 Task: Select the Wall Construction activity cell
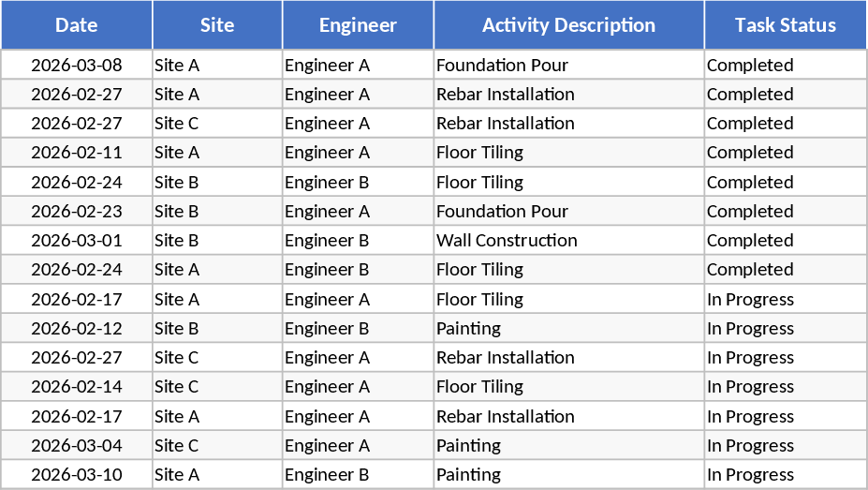(x=507, y=240)
